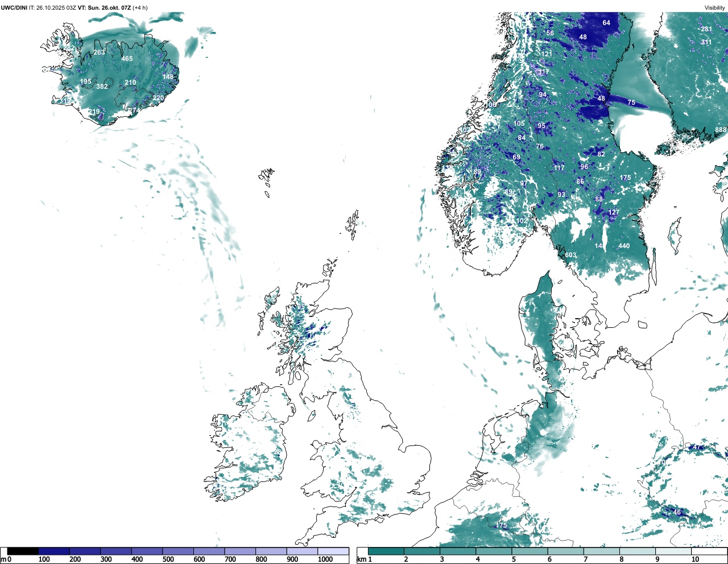Image resolution: width=728 pixels, height=564 pixels.
Task: Click the 'IT: 26.10.2025 03Z' initial time
Action: (52, 7)
